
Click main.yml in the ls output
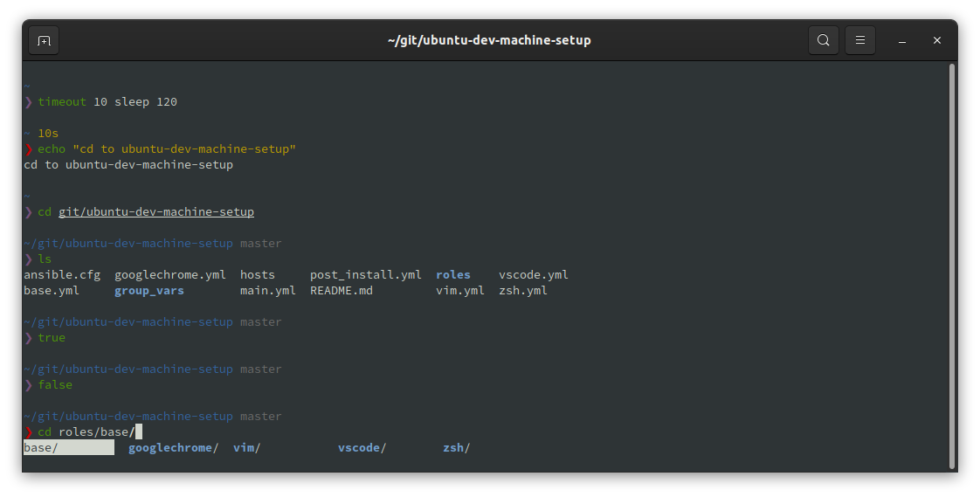coord(268,291)
